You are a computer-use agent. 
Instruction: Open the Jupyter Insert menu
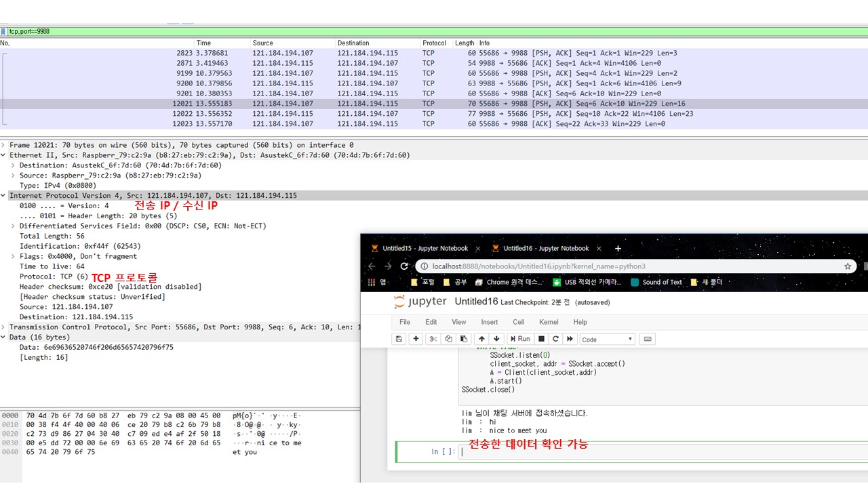pyautogui.click(x=490, y=322)
